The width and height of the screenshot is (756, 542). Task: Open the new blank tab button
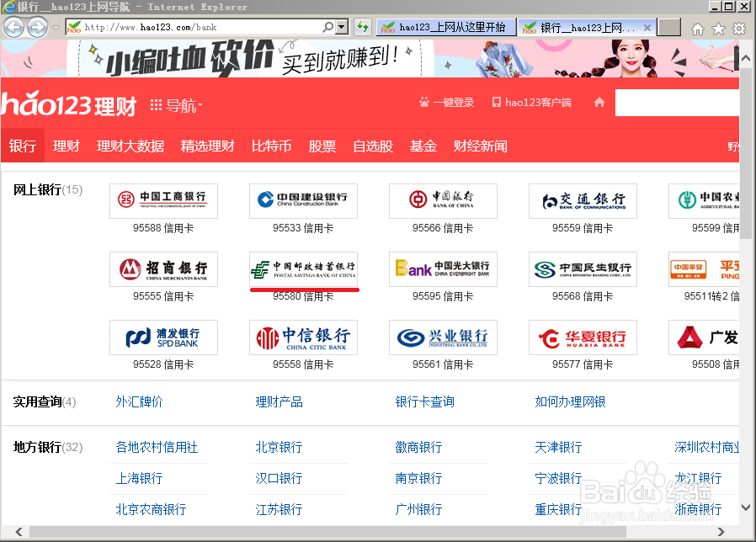tap(669, 28)
